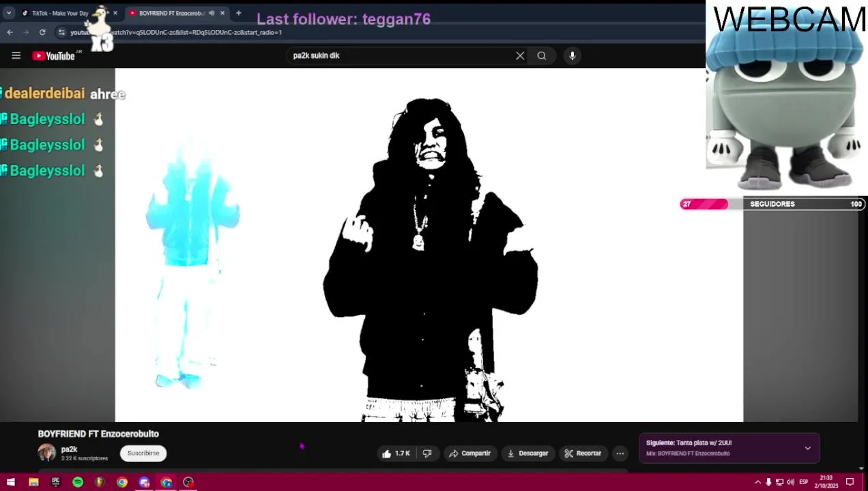Open Google Chrome from the taskbar
The height and width of the screenshot is (491, 868).
(122, 482)
